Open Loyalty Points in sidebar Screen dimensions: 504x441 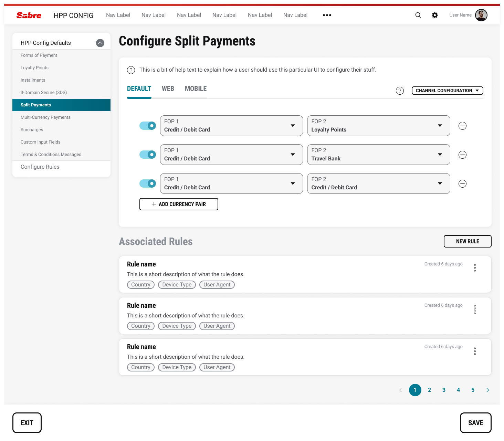(61, 68)
